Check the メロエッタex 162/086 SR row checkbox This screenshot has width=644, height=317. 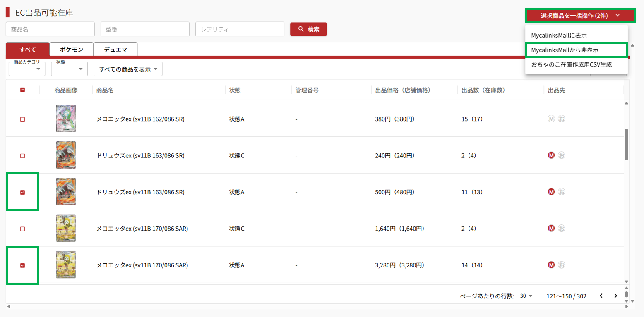(23, 119)
